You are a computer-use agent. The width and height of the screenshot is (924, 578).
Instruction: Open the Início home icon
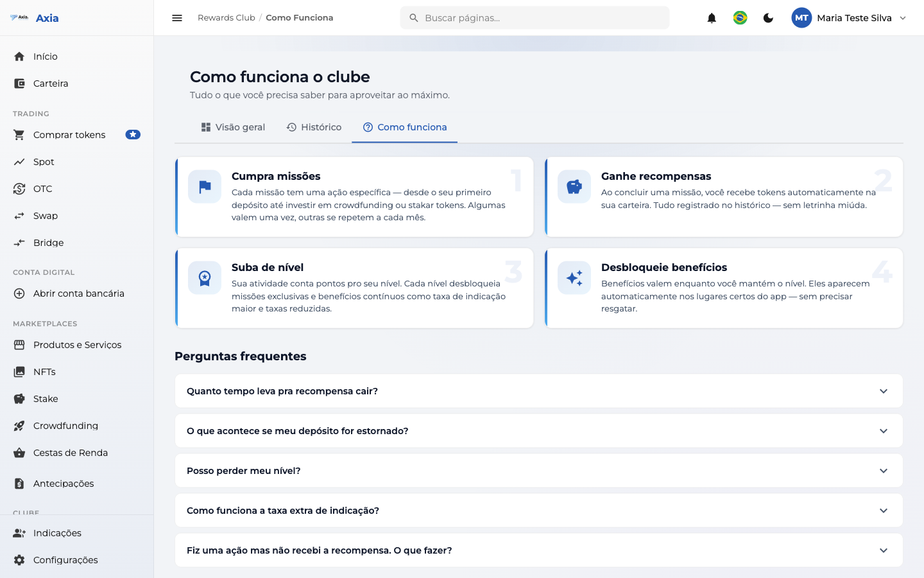pyautogui.click(x=19, y=57)
